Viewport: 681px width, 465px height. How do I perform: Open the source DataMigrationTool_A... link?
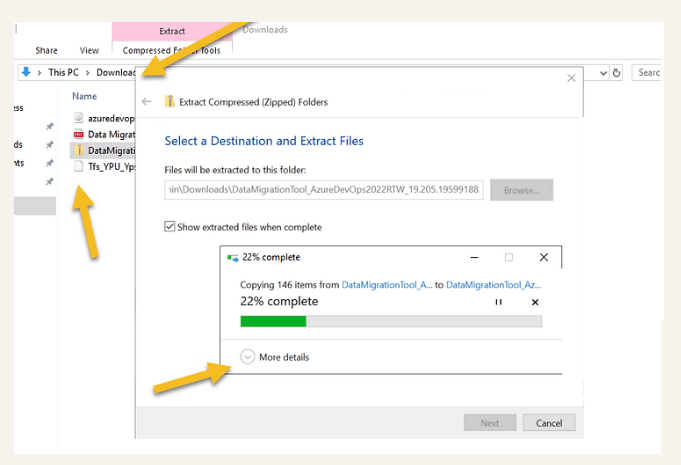pyautogui.click(x=387, y=285)
